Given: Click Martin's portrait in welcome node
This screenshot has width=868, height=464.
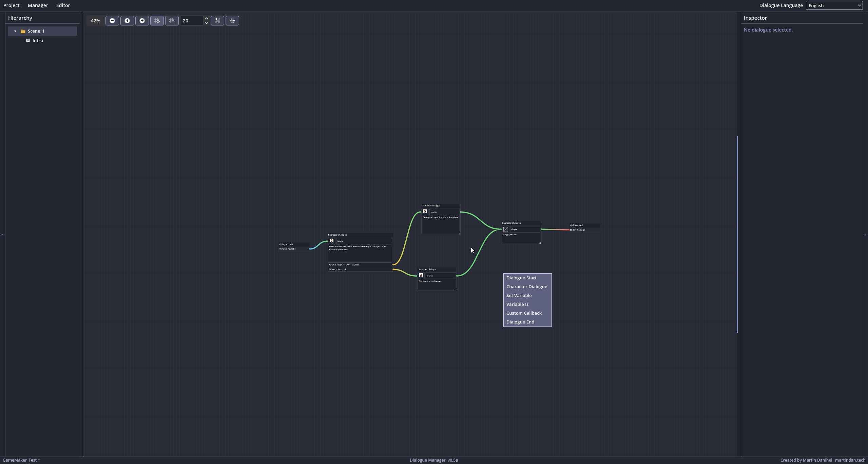Looking at the screenshot, I should click(x=332, y=241).
